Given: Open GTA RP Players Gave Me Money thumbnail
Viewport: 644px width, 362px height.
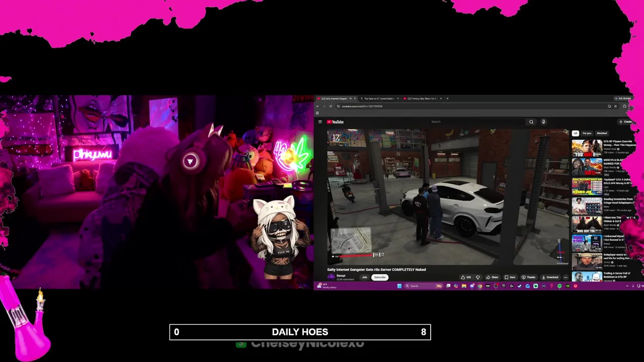Looking at the screenshot, I should click(x=587, y=148).
